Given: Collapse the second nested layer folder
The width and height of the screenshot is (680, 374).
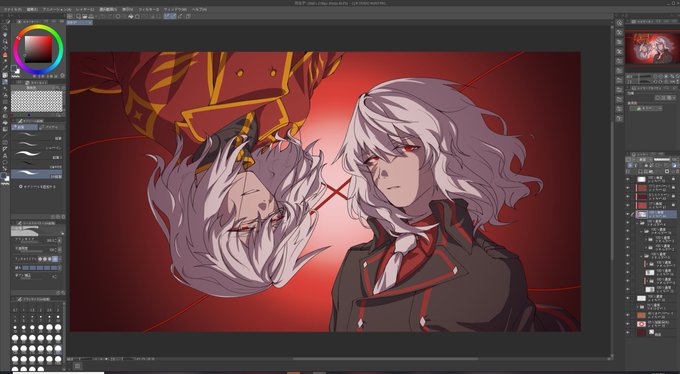Looking at the screenshot, I should click(x=641, y=231).
